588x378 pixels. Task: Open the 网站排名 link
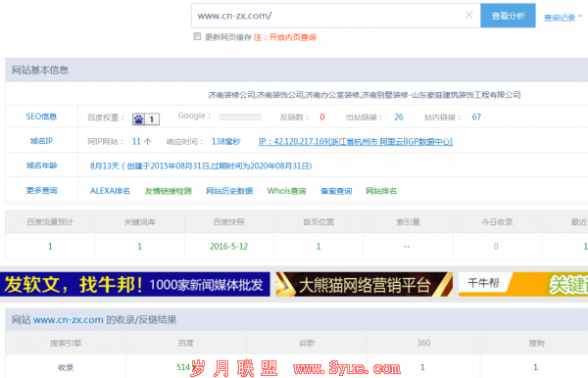click(x=381, y=191)
